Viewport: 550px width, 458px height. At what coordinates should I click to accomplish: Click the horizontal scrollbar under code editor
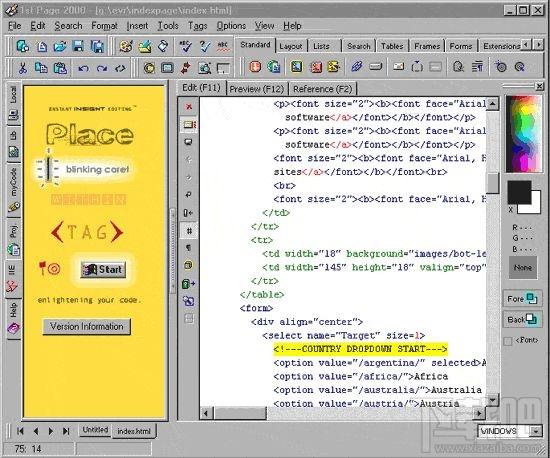(x=342, y=413)
